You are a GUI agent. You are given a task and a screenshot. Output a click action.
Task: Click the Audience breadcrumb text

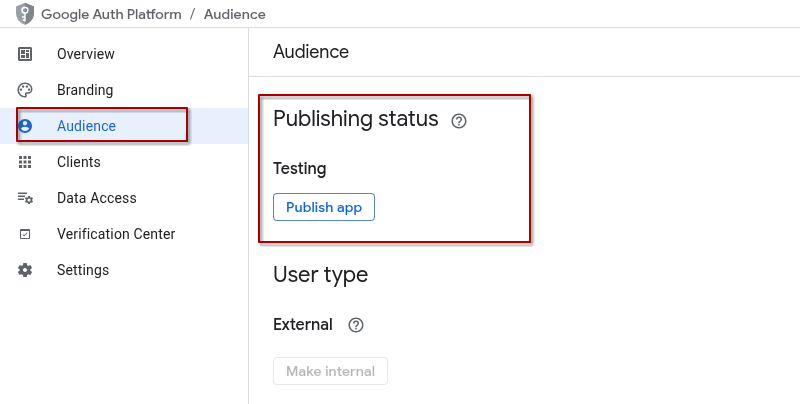(235, 14)
